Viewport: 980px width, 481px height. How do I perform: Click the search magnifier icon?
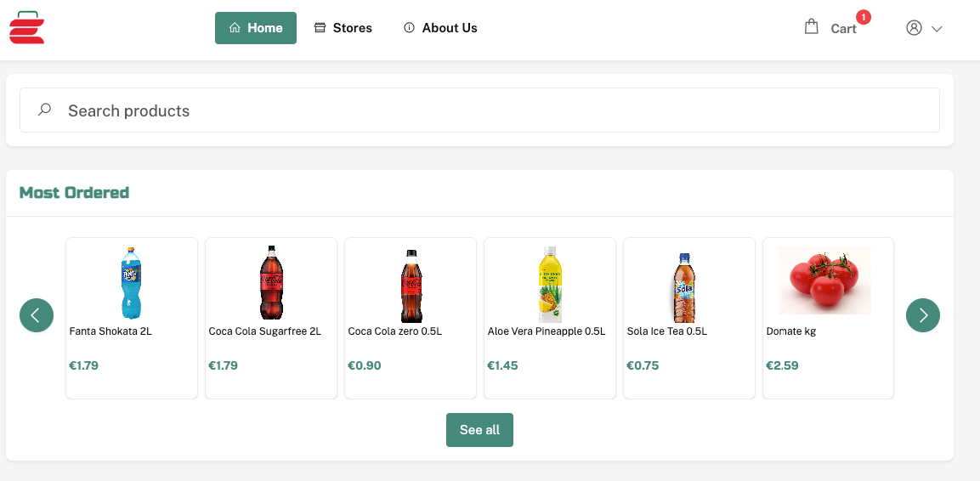pos(45,110)
